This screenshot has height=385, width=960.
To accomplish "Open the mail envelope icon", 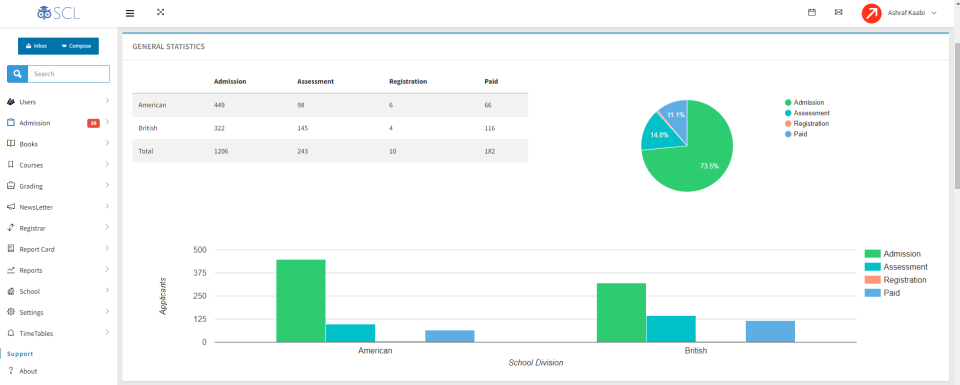I will (838, 12).
